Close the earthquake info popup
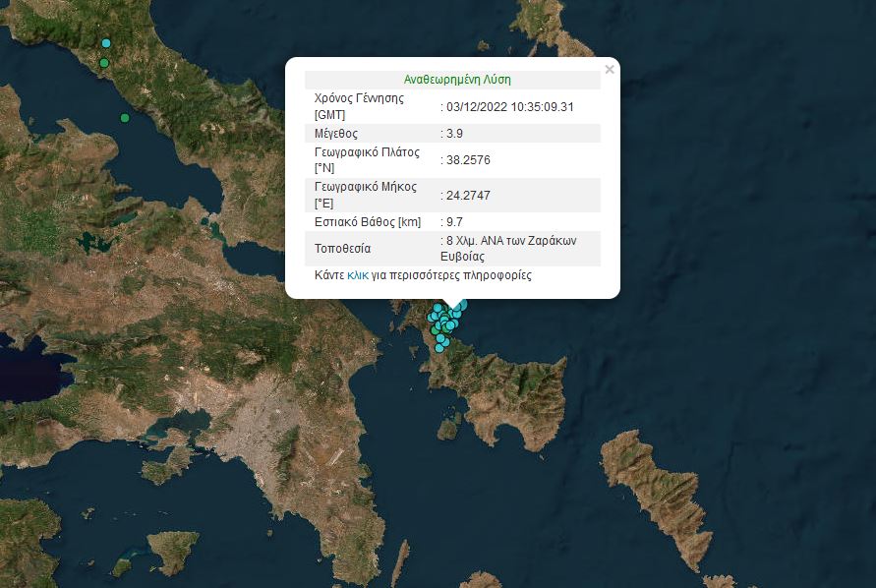 point(610,70)
